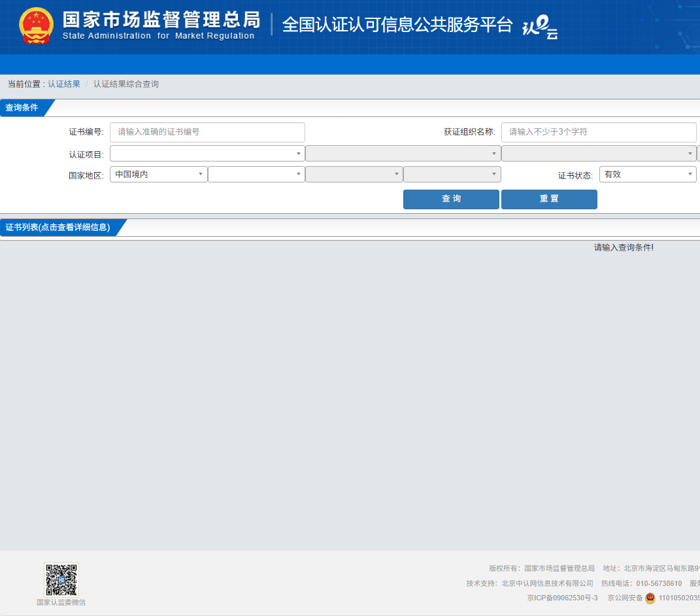The image size is (700, 616).
Task: Click the 请输入查询条件! message
Action: click(624, 247)
